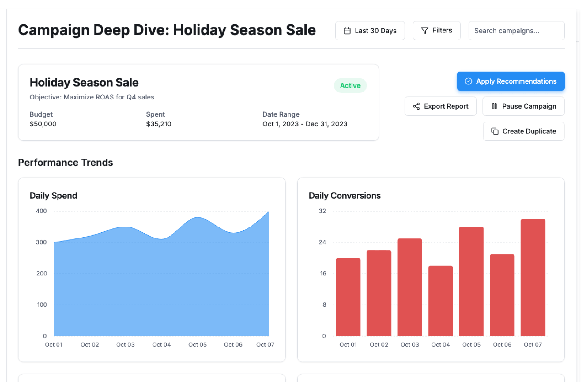Click the Oct 01 conversions bar
The width and height of the screenshot is (588, 382).
point(348,297)
